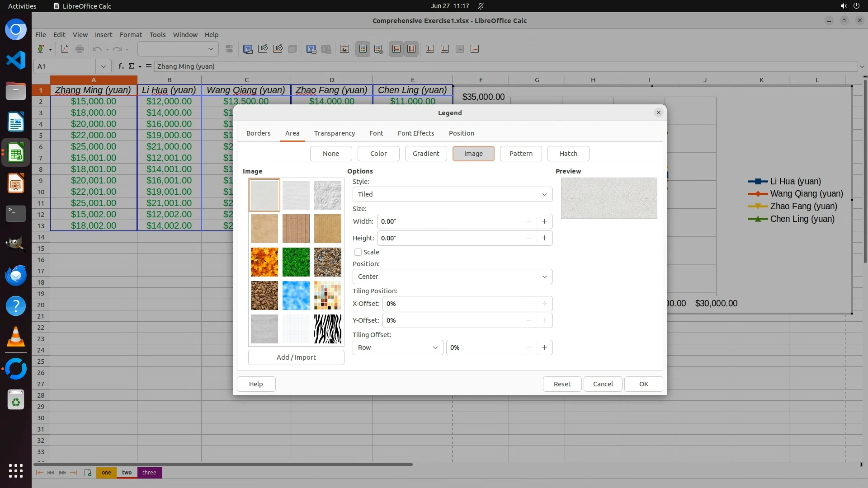868x488 pixels.
Task: Launch GIMP from the dock
Action: (16, 244)
